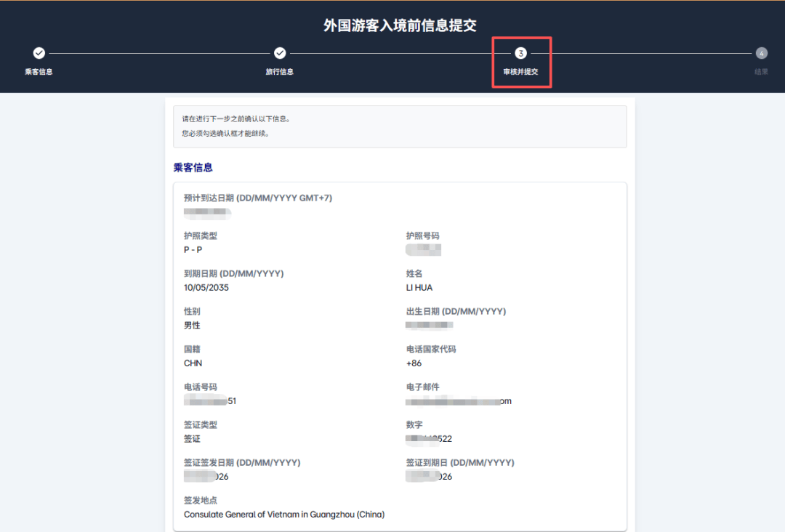Click the nationality value CHN
This screenshot has height=532, width=785.
click(x=193, y=363)
